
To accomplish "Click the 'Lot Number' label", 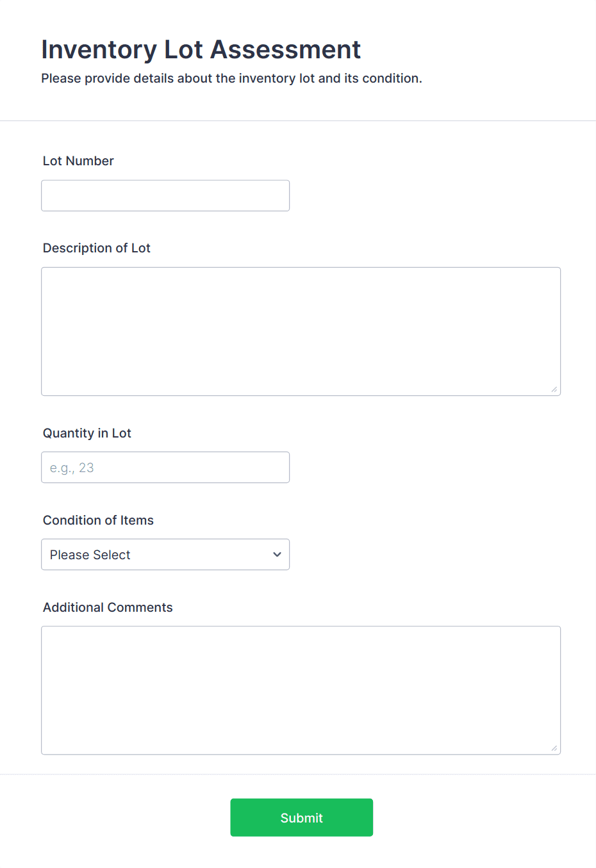I will tap(78, 161).
